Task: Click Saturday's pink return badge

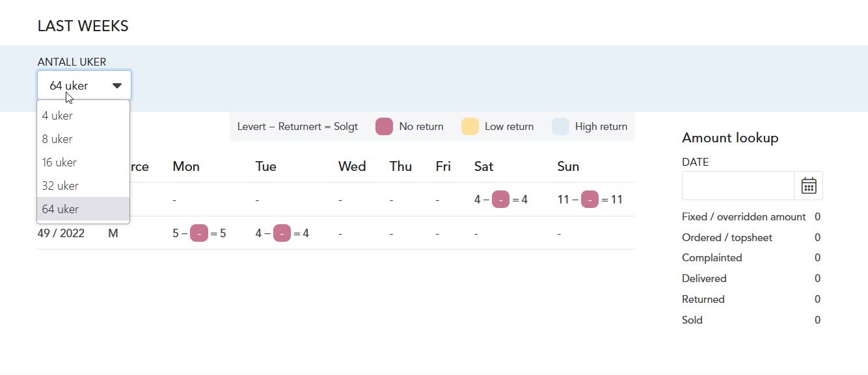Action: tap(500, 200)
